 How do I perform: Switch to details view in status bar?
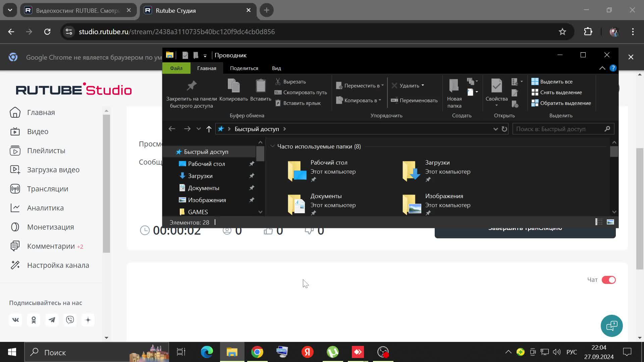[x=599, y=222]
